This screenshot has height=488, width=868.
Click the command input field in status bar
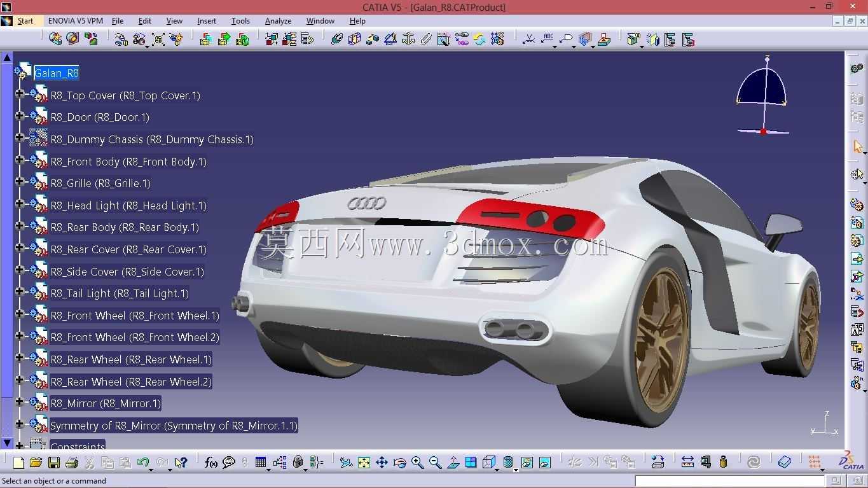(x=731, y=481)
